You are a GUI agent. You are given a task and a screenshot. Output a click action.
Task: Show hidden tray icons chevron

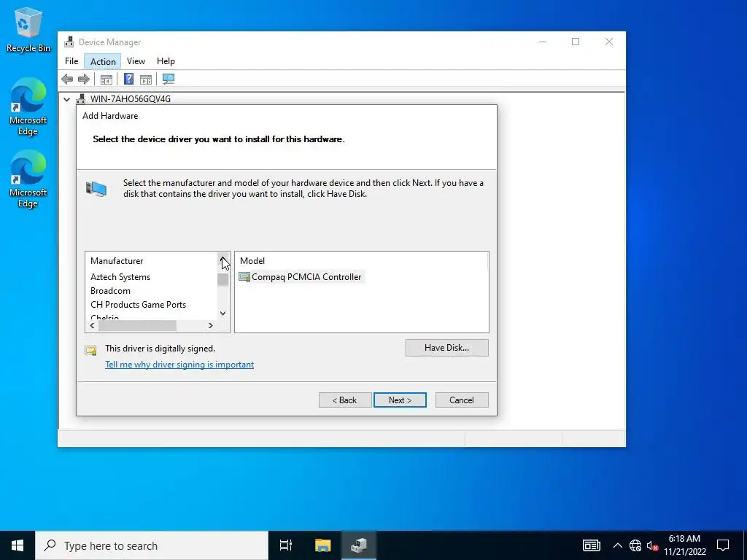pyautogui.click(x=617, y=545)
